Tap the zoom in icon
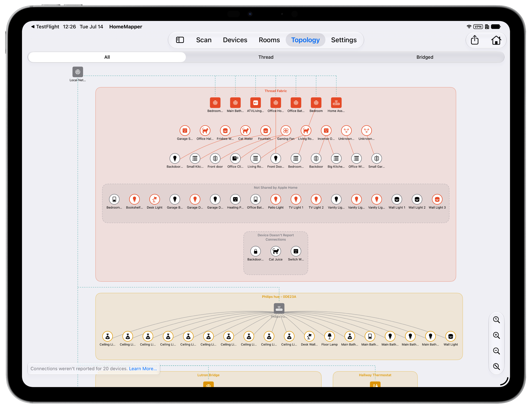This screenshot has width=532, height=408. click(496, 335)
